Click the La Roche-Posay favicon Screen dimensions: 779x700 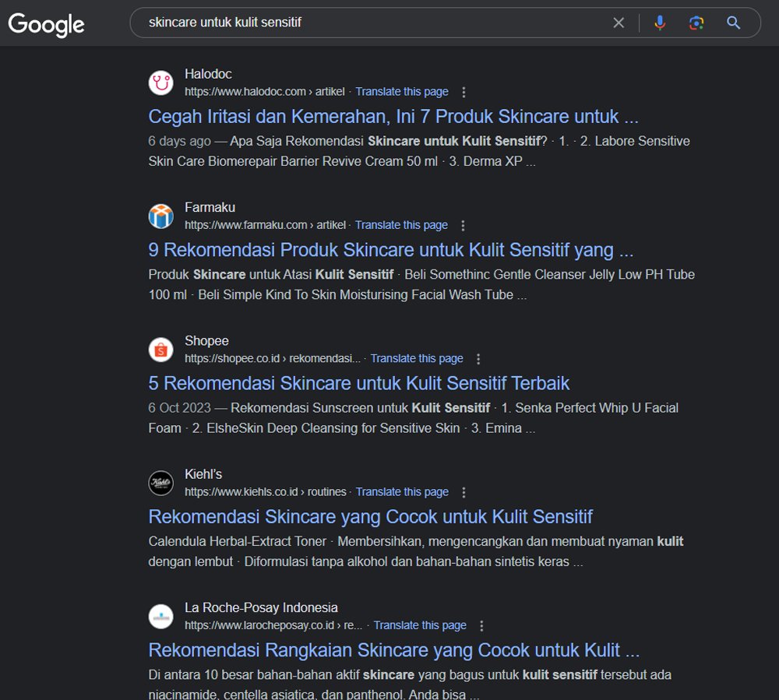pyautogui.click(x=161, y=616)
